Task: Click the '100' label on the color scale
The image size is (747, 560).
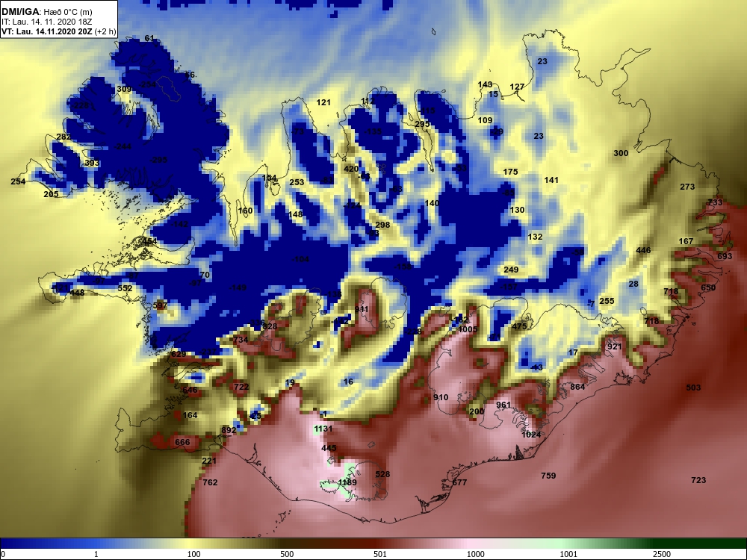Action: (193, 554)
